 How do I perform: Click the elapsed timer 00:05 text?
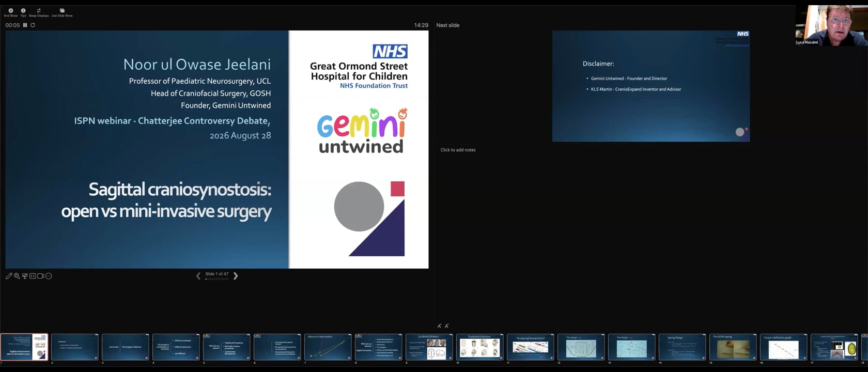pyautogui.click(x=12, y=25)
